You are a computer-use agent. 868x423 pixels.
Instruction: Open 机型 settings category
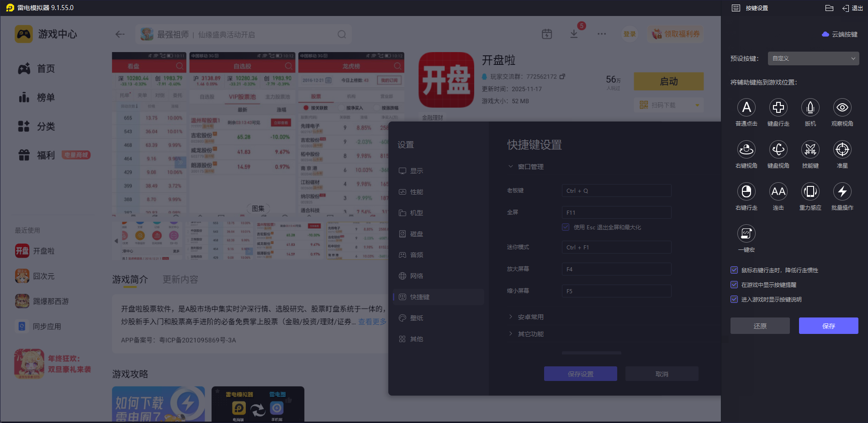pos(439,213)
